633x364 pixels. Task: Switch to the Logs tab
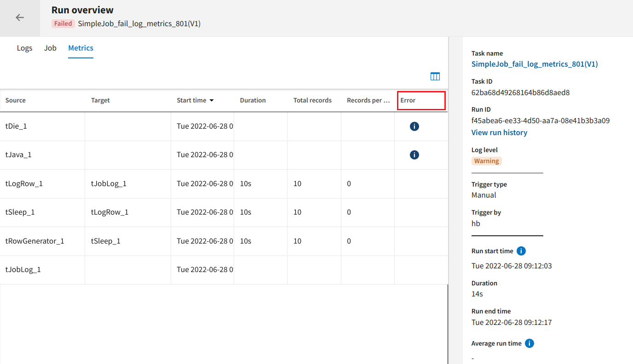coord(24,48)
